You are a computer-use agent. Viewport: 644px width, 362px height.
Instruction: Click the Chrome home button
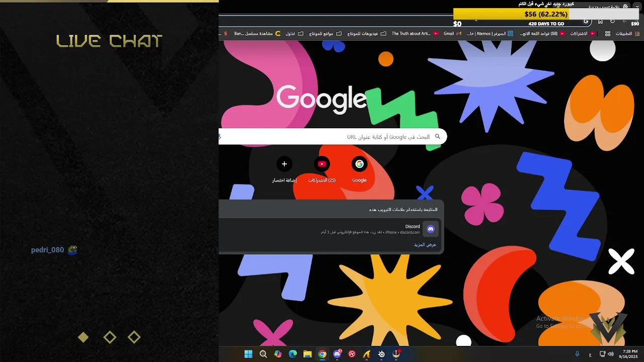[x=600, y=22]
